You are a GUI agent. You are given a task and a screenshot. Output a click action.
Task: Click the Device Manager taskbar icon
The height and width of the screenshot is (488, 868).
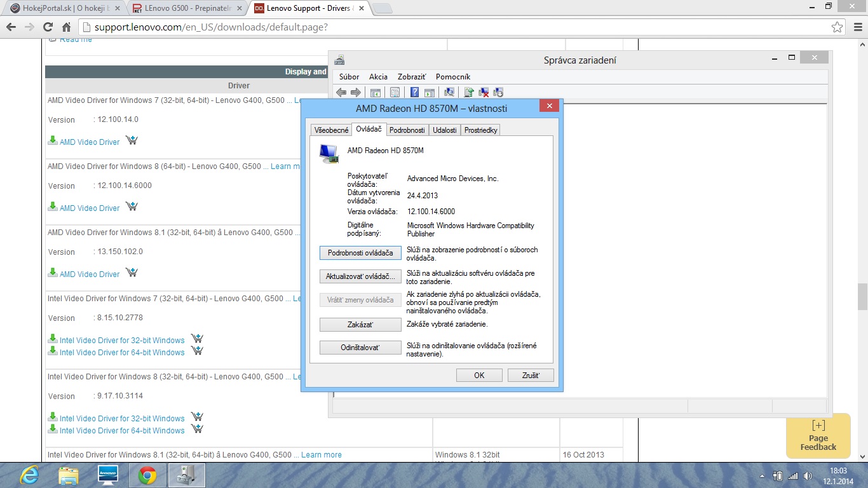click(x=187, y=475)
